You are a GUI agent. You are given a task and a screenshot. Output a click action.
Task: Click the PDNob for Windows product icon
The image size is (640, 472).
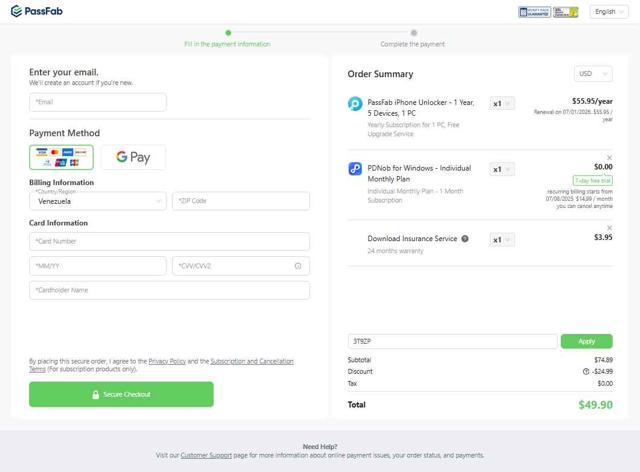tap(355, 169)
